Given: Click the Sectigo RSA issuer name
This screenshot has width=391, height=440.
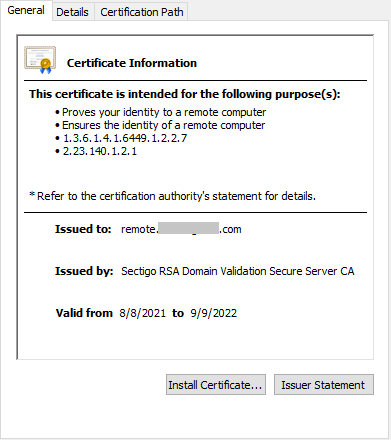Looking at the screenshot, I should (x=237, y=271).
